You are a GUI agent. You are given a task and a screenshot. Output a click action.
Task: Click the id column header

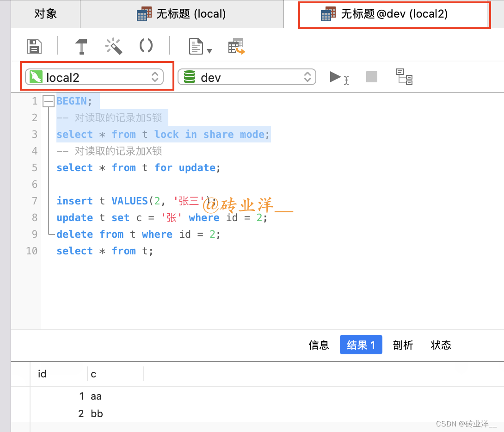coord(59,374)
